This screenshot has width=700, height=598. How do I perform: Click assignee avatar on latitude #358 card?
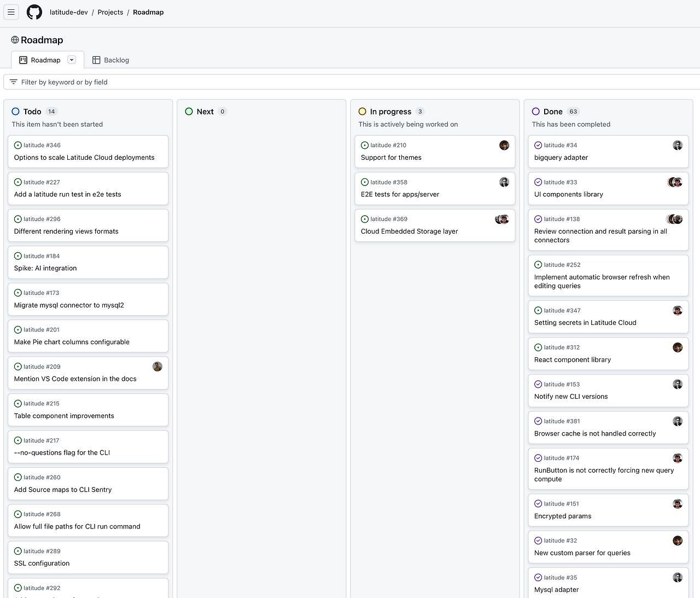504,182
